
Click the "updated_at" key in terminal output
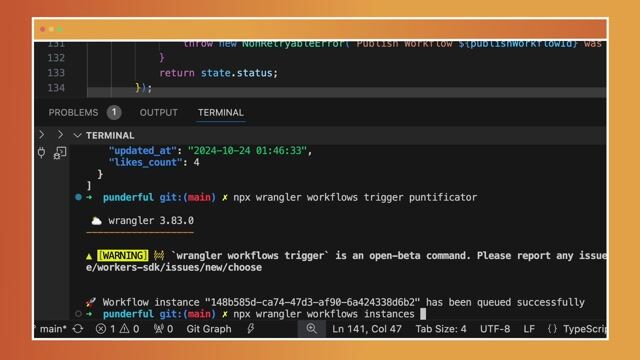point(143,151)
